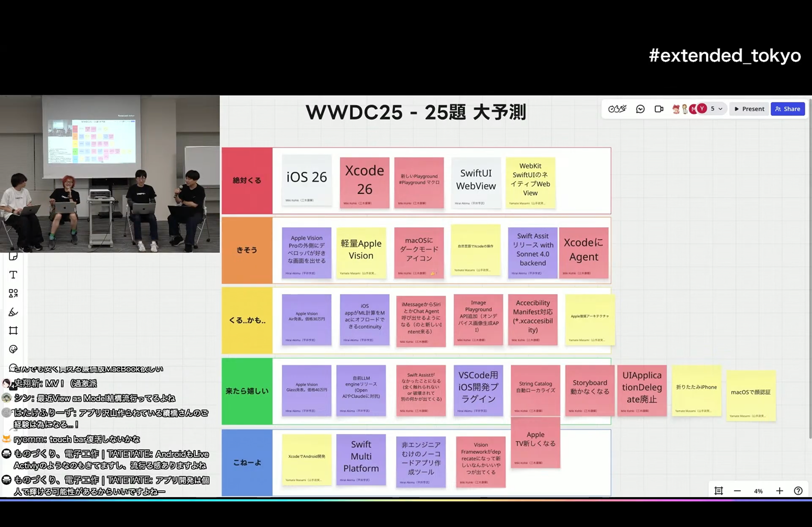The height and width of the screenshot is (527, 812).
Task: Click the Present button
Action: pyautogui.click(x=749, y=109)
